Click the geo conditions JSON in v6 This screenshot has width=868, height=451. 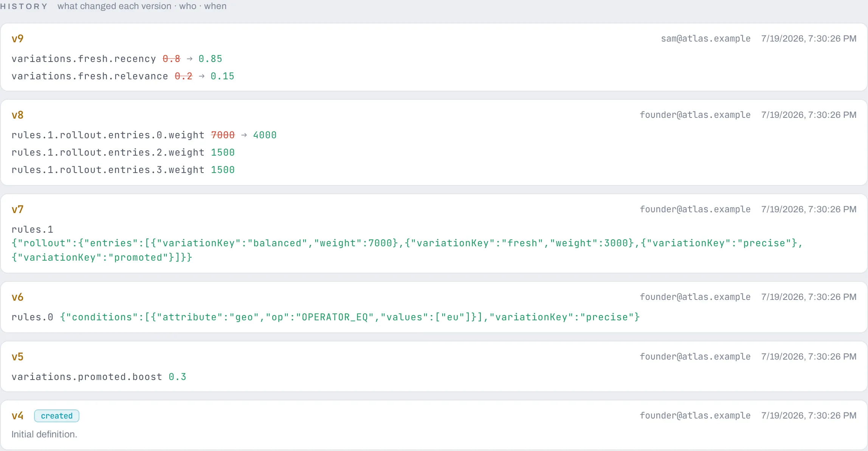(350, 317)
